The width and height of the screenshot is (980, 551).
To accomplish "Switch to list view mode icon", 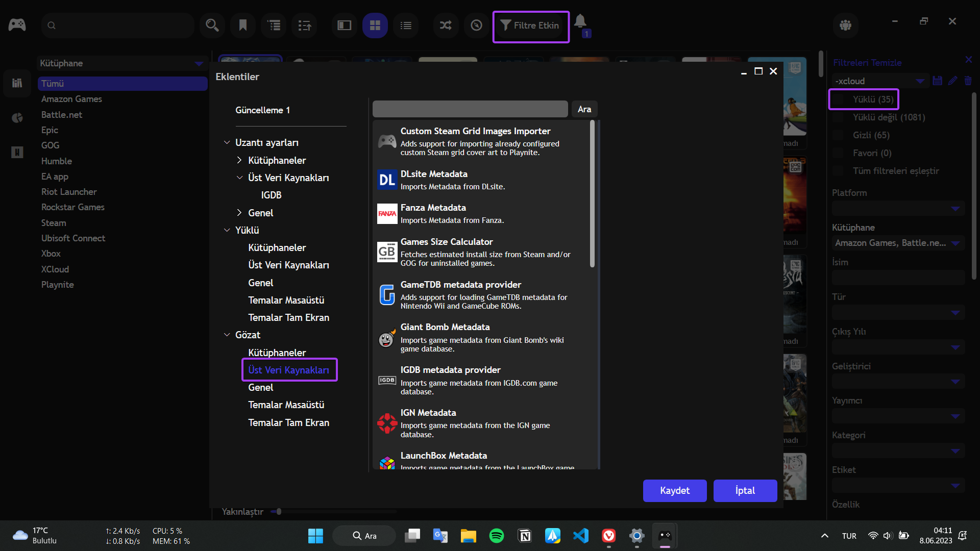I will [406, 26].
